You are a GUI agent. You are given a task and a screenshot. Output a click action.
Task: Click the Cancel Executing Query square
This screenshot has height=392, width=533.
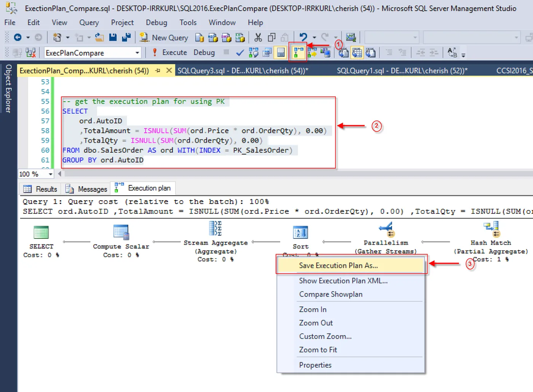[226, 52]
